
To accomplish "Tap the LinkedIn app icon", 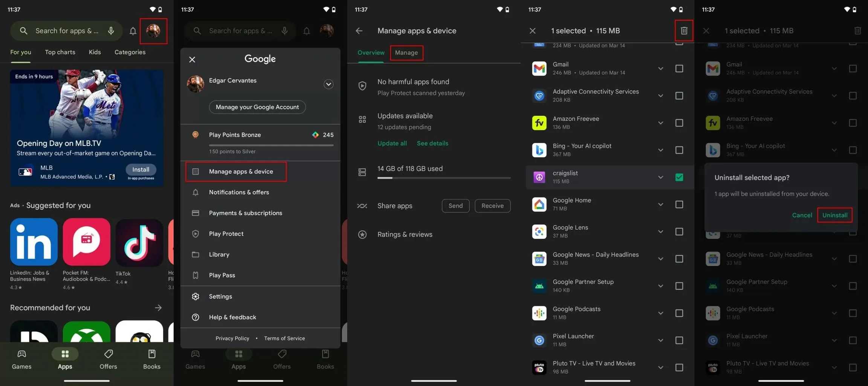I will [x=34, y=242].
